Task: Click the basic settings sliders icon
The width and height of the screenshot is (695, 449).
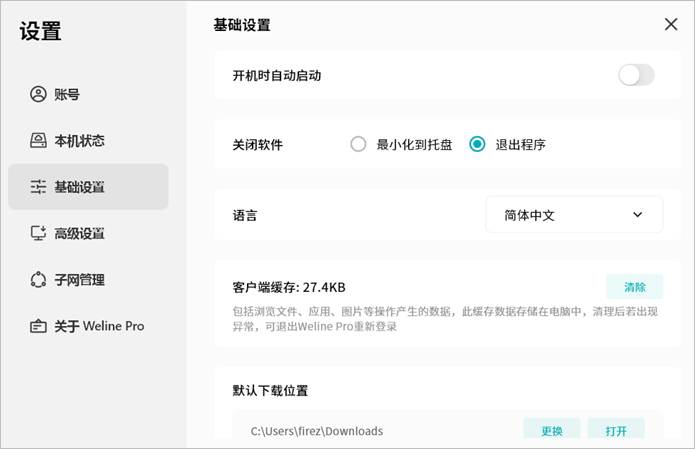Action: [39, 187]
